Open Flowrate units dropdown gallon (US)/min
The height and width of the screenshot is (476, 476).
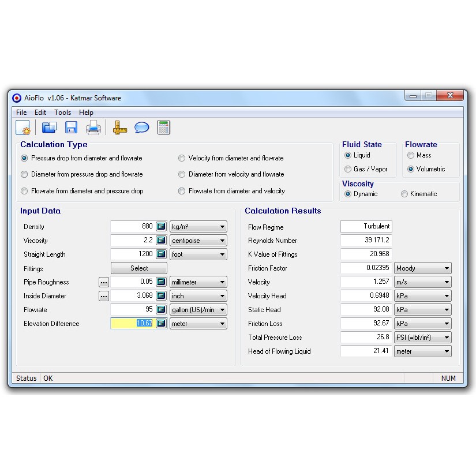198,310
